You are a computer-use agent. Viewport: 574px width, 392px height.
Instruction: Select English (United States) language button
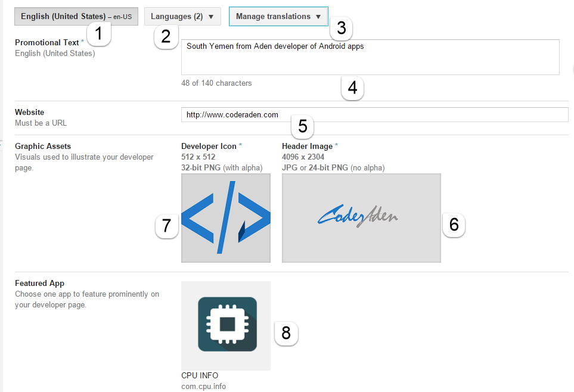76,17
